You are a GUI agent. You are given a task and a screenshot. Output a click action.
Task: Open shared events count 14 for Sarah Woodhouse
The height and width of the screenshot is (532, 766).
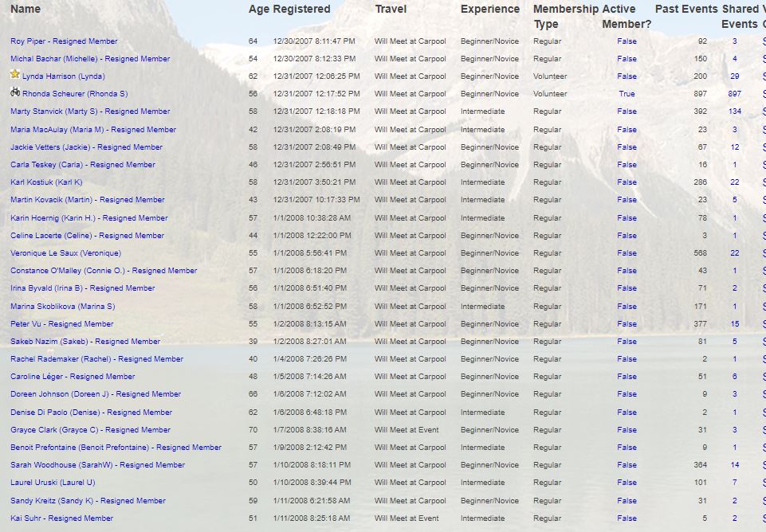pyautogui.click(x=735, y=465)
